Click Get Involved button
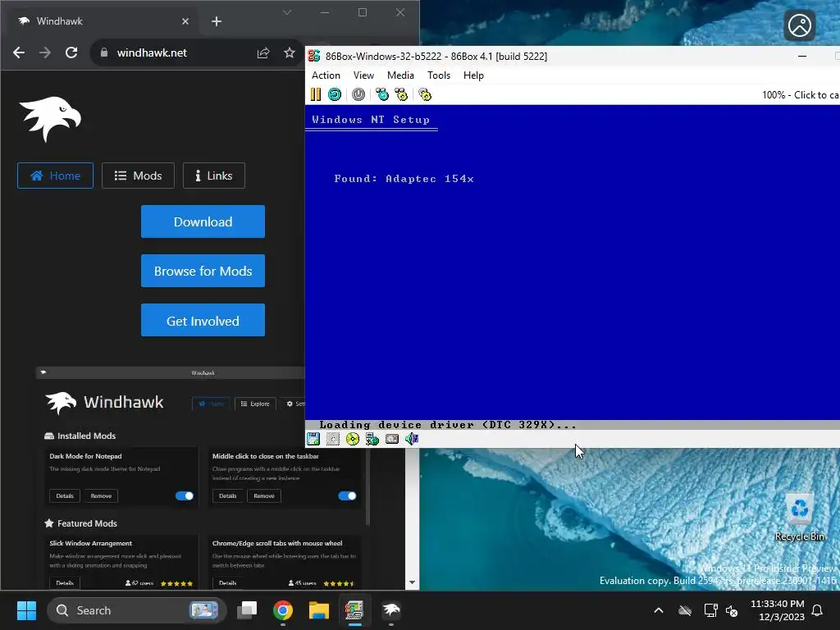840x630 pixels. point(203,321)
